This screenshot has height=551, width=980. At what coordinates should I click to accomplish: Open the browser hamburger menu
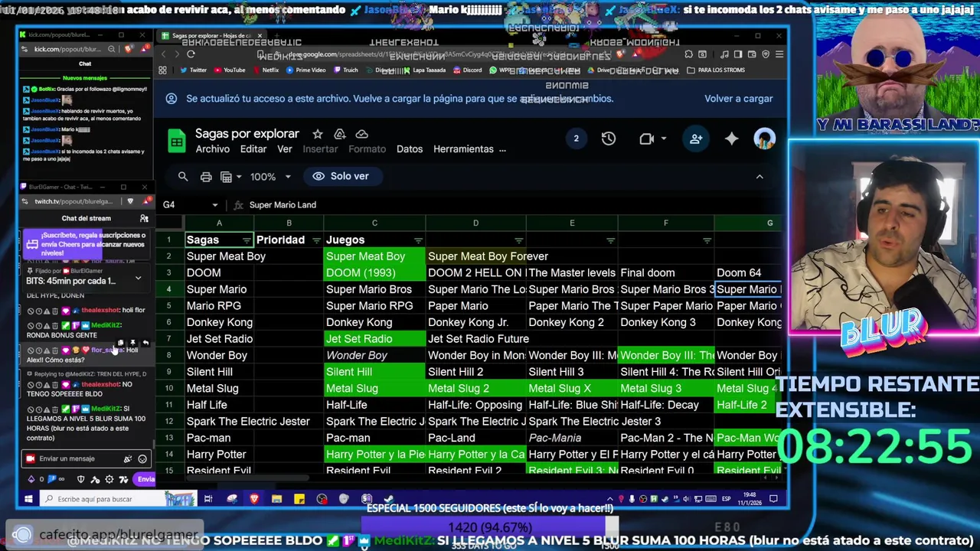(779, 54)
